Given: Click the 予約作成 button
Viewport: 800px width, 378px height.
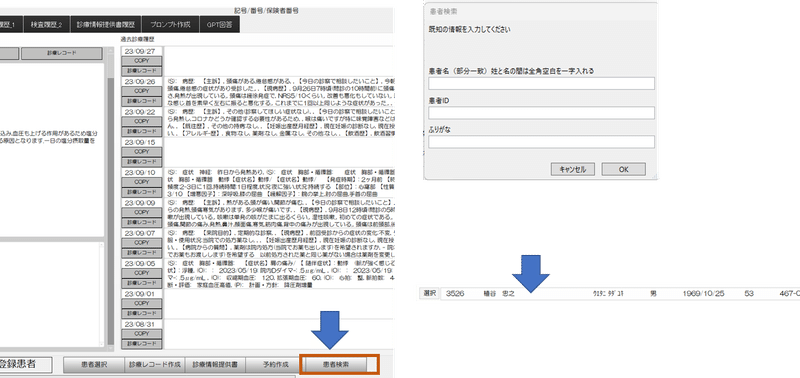Looking at the screenshot, I should point(276,365).
